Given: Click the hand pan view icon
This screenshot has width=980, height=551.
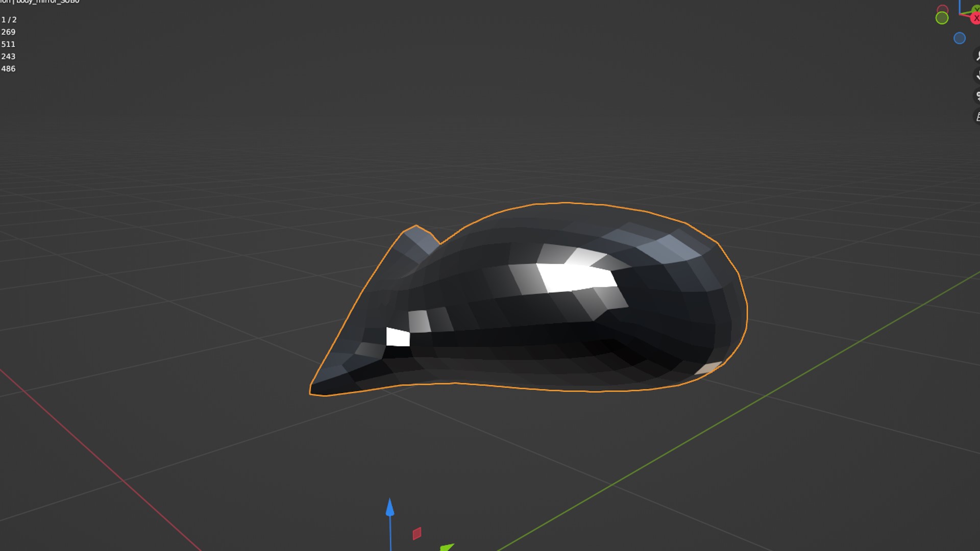Looking at the screenshot, I should click(977, 76).
